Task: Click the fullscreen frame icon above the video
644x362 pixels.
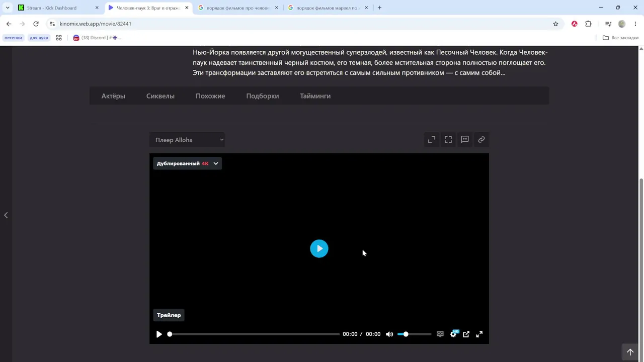Action: tap(448, 140)
